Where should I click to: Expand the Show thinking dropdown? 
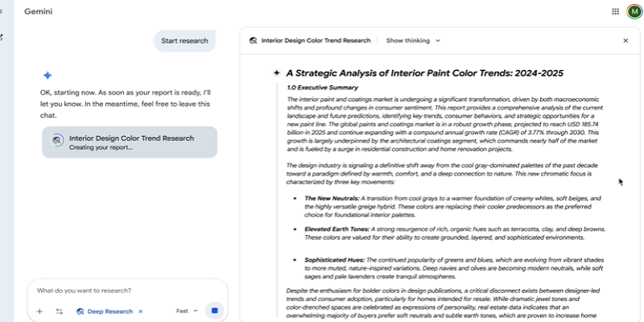pos(413,40)
